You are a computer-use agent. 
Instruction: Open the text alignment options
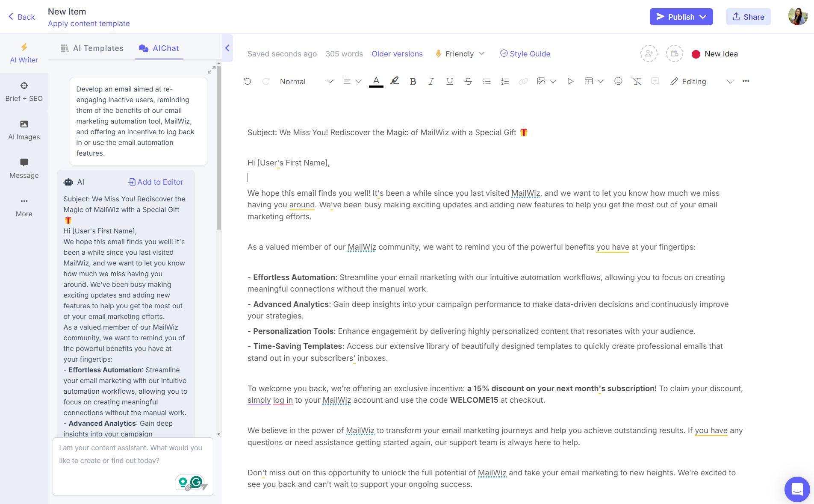click(x=347, y=81)
